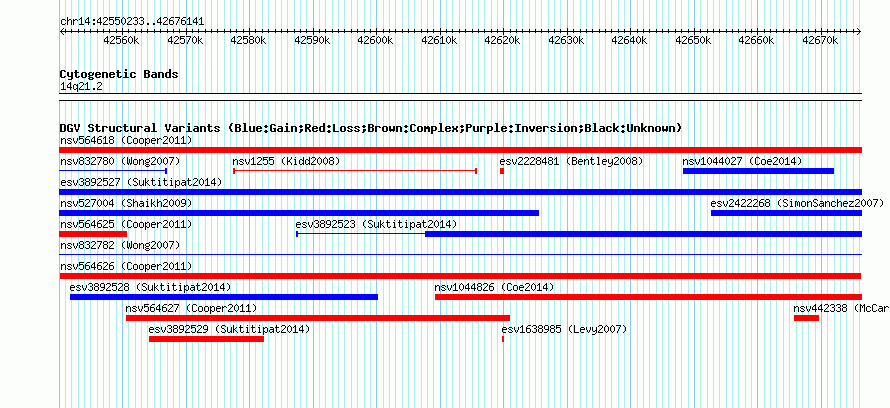
Task: Select the esv2422268 (SimonSanchez2007) blue bar
Action: pos(786,213)
